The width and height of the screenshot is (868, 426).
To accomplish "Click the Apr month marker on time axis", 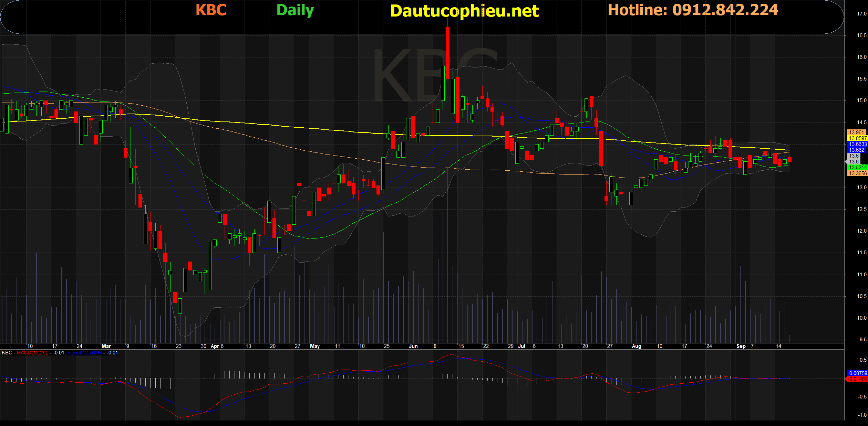I will pyautogui.click(x=215, y=346).
